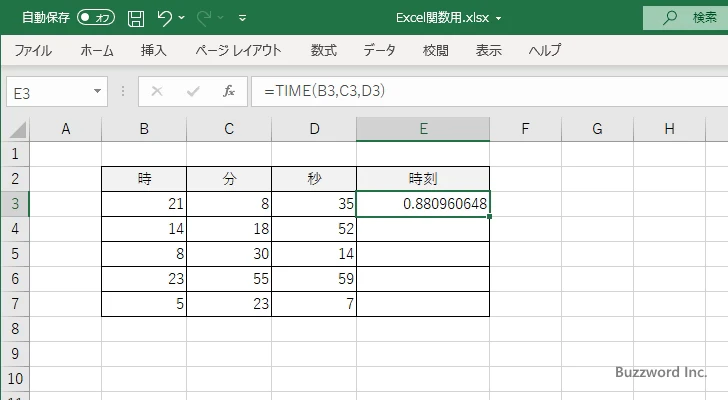Switch to the 数式 ribbon tab
The width and height of the screenshot is (728, 400).
tap(323, 50)
